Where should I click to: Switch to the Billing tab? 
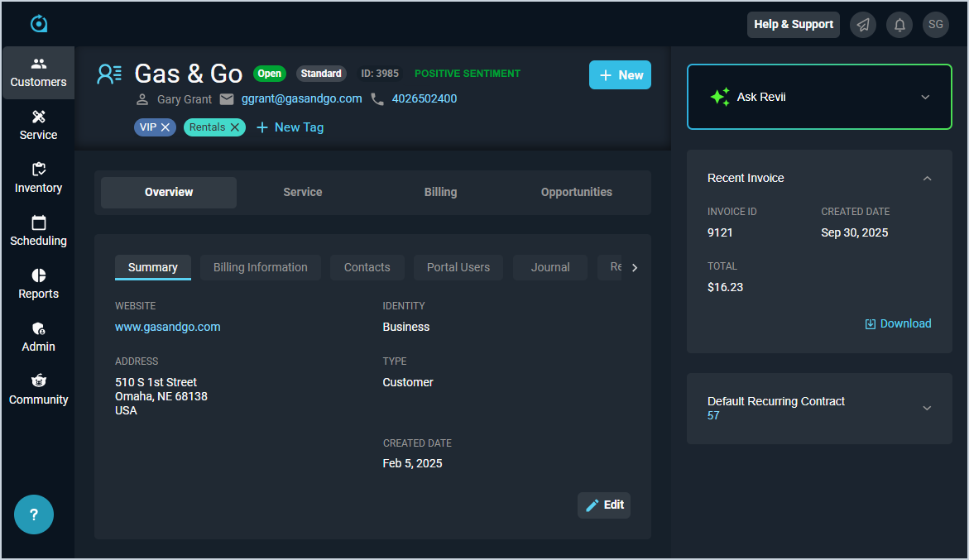[440, 192]
